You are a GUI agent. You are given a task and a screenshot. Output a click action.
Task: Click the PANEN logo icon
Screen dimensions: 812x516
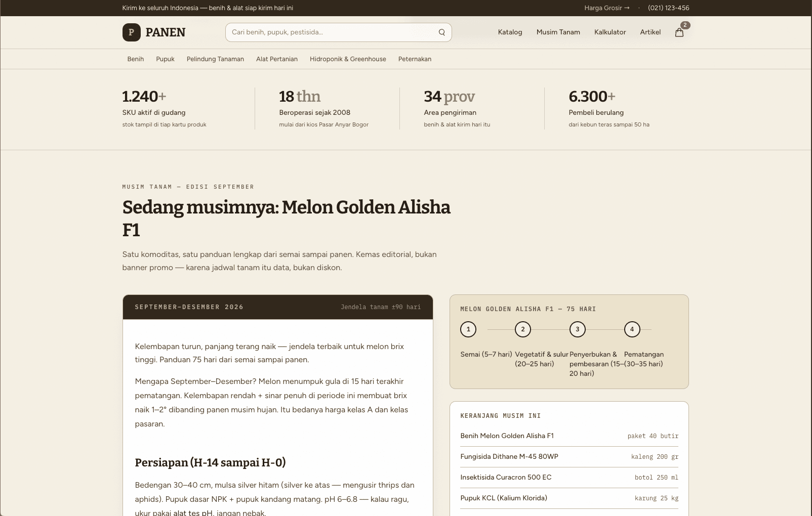pos(131,32)
